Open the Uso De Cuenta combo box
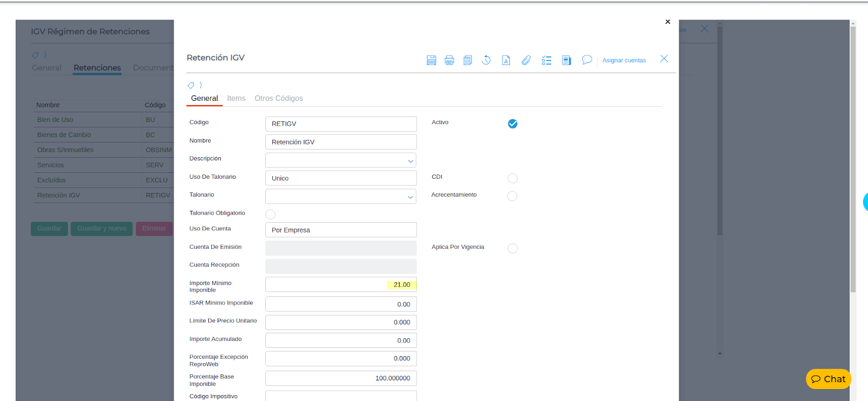 341,230
